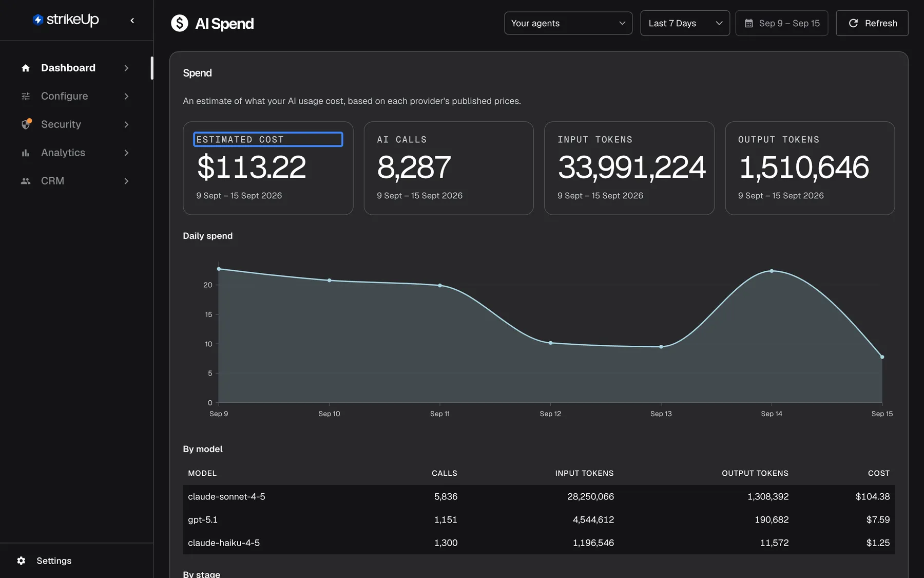Screen dimensions: 924x578
Task: Click the refresh circular arrow icon
Action: 853,23
